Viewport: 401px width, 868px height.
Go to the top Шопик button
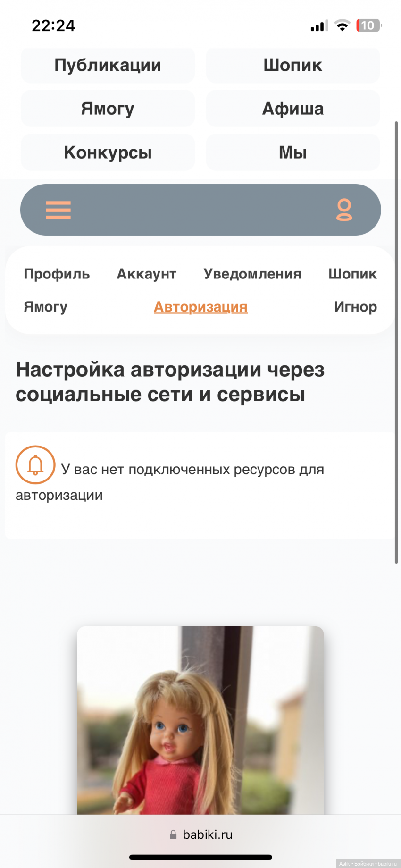(293, 65)
